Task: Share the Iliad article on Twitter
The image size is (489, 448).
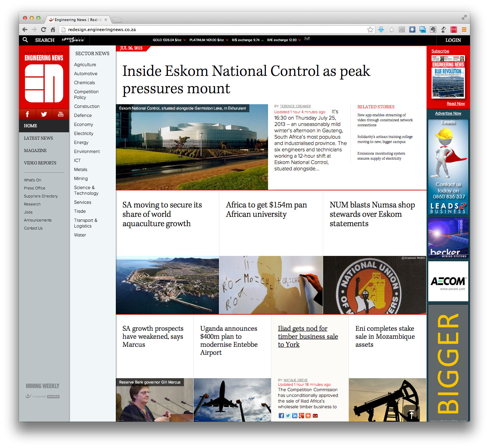Action: tap(288, 416)
